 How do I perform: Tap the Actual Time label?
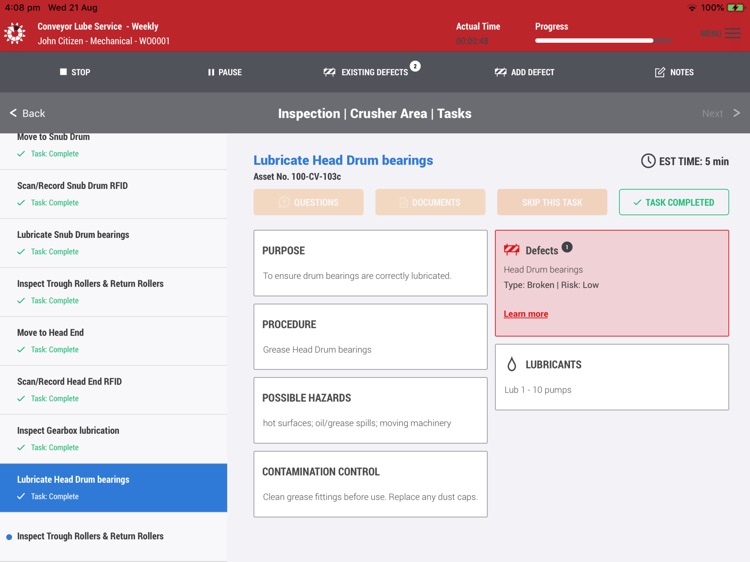point(478,27)
